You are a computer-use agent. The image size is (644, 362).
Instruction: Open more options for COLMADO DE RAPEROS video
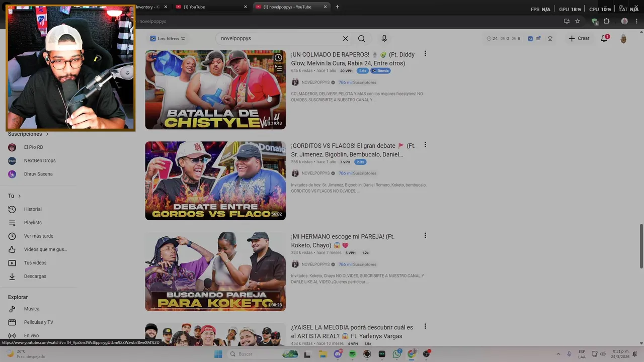coord(425,54)
